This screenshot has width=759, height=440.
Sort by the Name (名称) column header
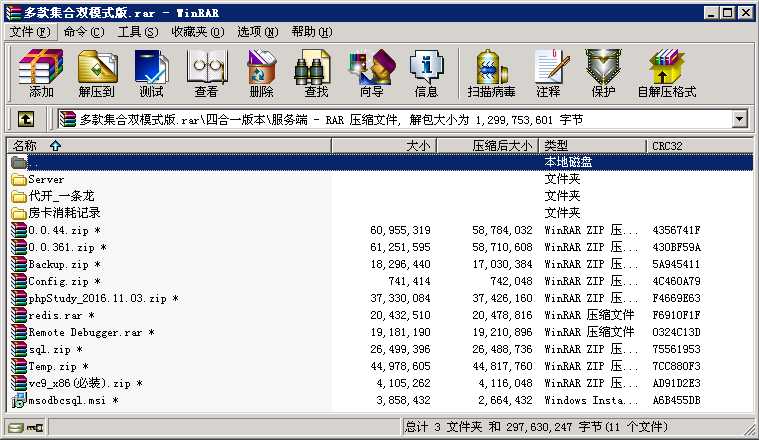click(169, 145)
